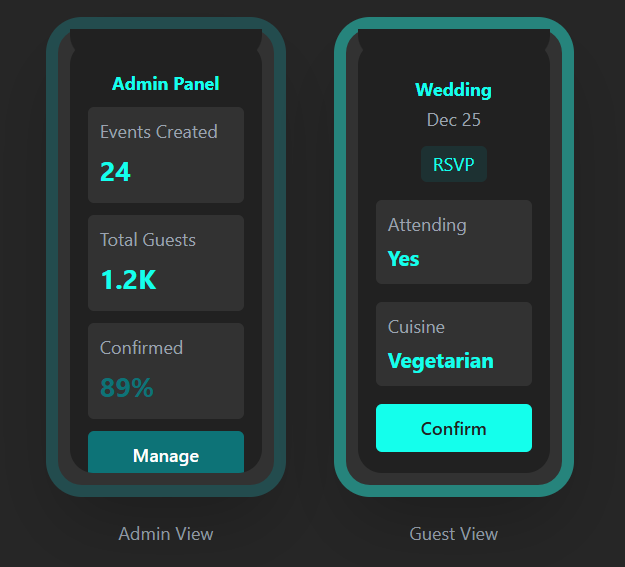This screenshot has width=625, height=567.
Task: Click the 89% confirmed value
Action: click(x=127, y=388)
